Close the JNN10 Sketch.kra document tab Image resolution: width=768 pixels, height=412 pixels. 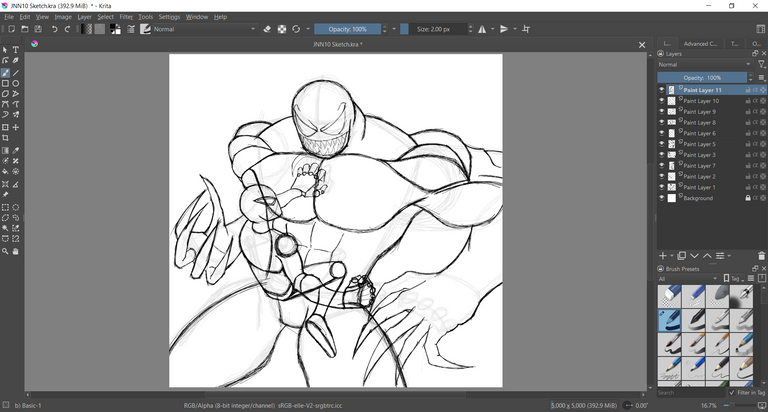pos(642,45)
